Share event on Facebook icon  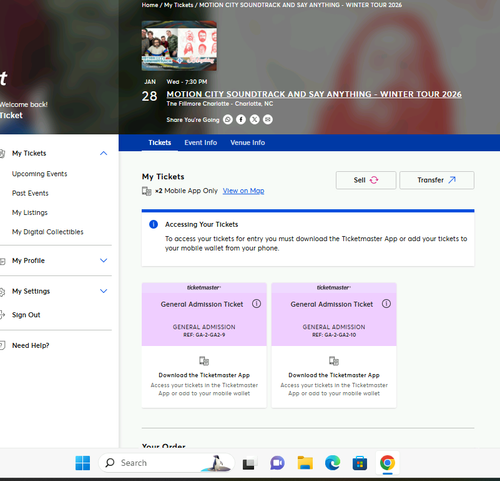point(241,119)
